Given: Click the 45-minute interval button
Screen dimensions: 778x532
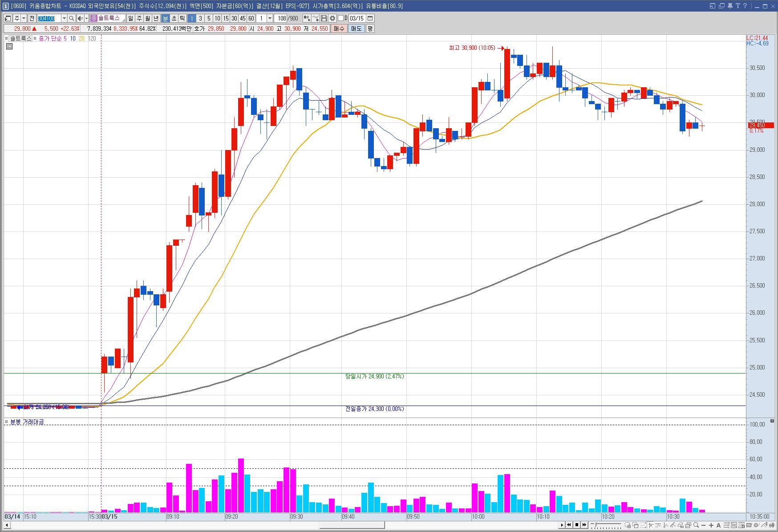Looking at the screenshot, I should click(243, 18).
